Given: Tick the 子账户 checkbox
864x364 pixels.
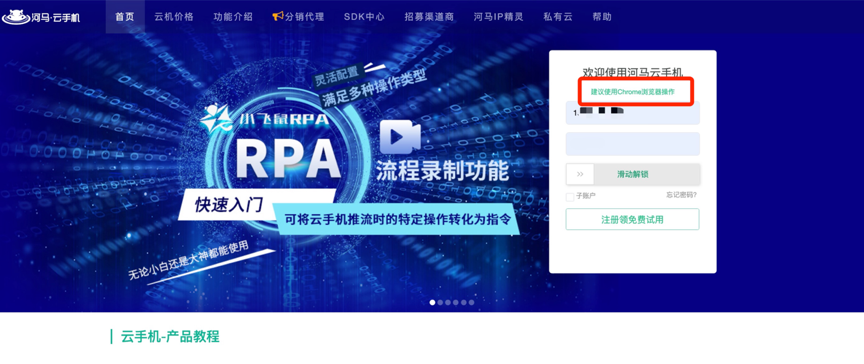Looking at the screenshot, I should [570, 197].
